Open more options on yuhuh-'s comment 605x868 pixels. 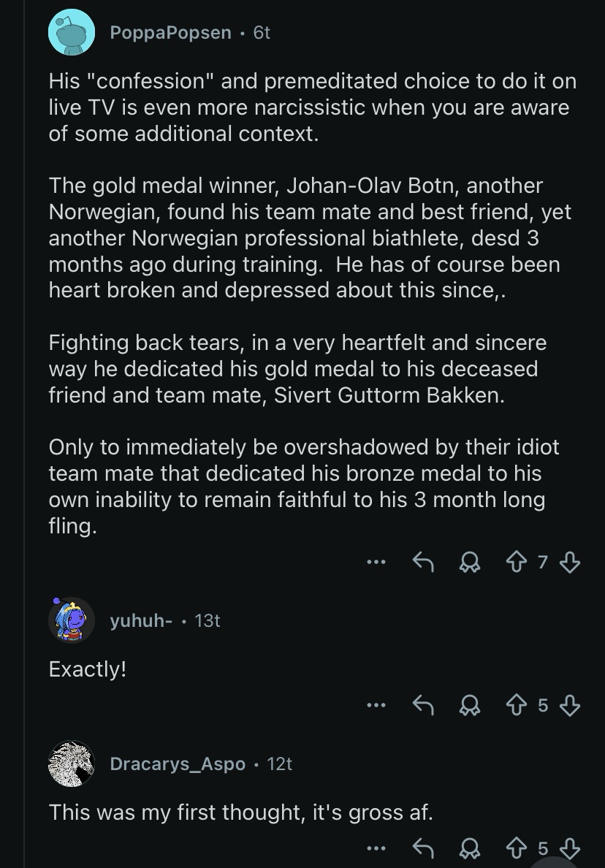(376, 705)
